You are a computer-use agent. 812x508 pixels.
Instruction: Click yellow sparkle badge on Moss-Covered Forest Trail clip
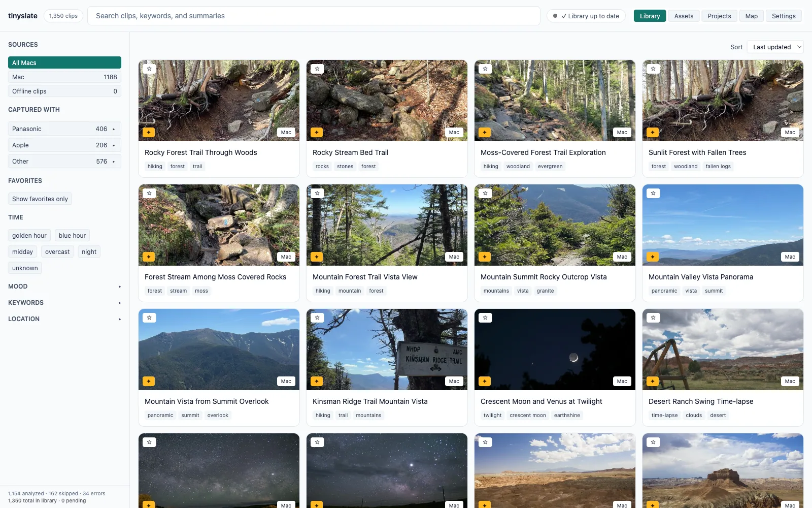(x=485, y=133)
